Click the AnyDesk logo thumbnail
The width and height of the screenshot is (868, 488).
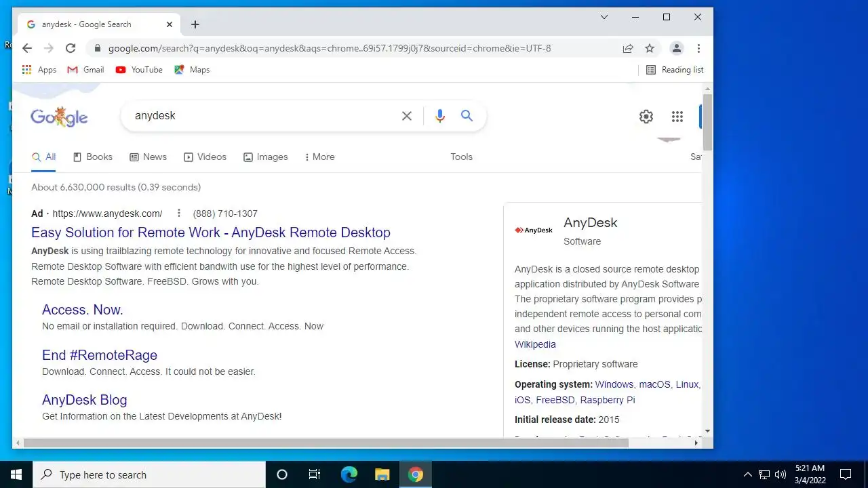534,230
